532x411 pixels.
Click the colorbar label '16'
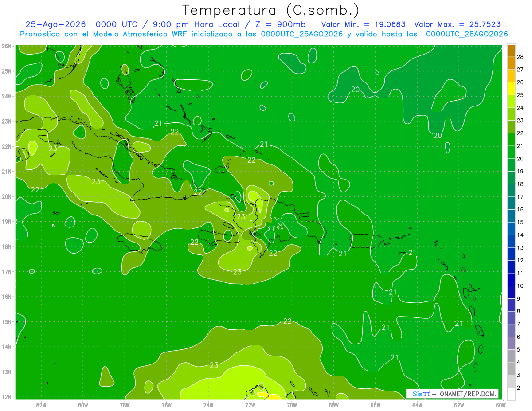pyautogui.click(x=520, y=210)
